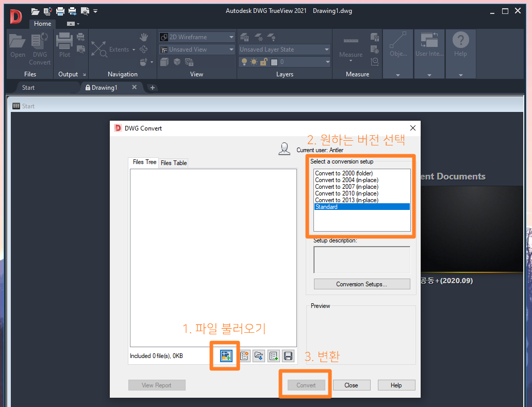Click the Conversion Setups... button
This screenshot has height=407, width=532.
362,284
